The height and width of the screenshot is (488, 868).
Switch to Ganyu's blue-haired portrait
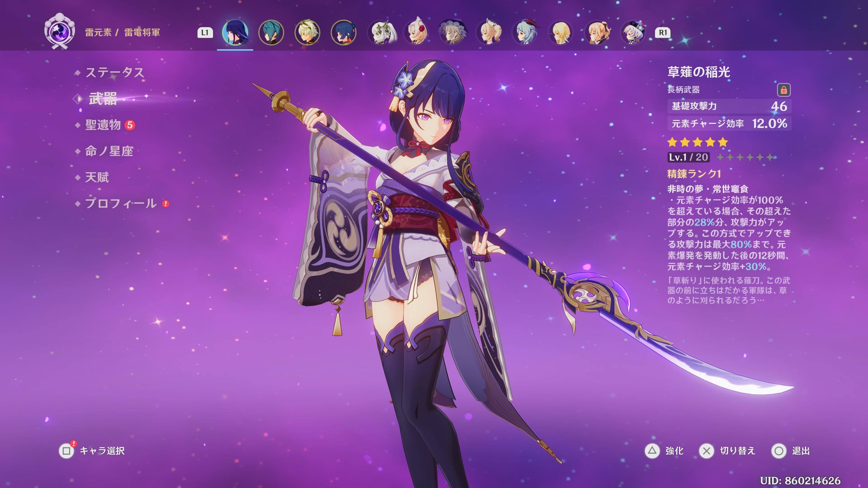525,32
